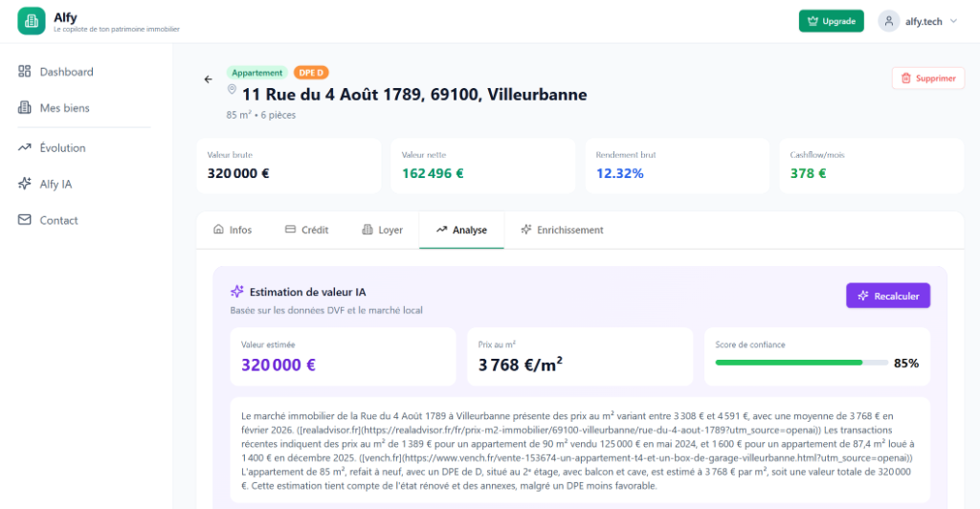Click the user avatar icon
This screenshot has height=509, width=980.
coord(888,21)
